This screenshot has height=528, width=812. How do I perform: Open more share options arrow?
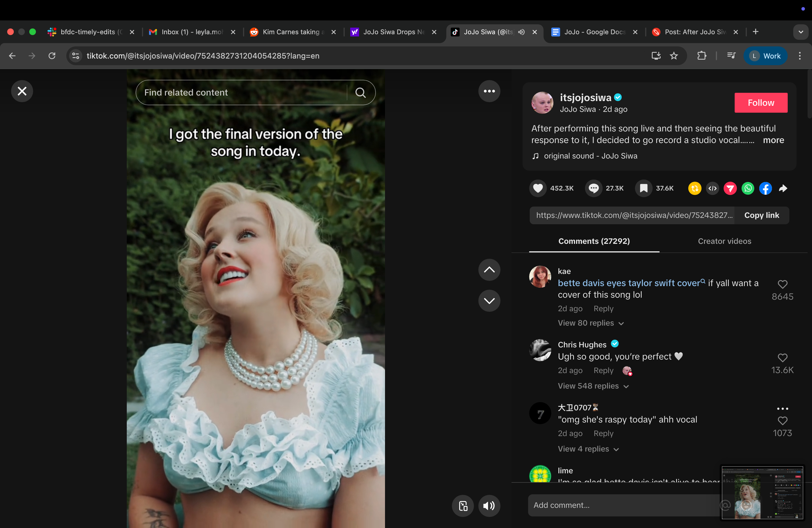pos(783,188)
